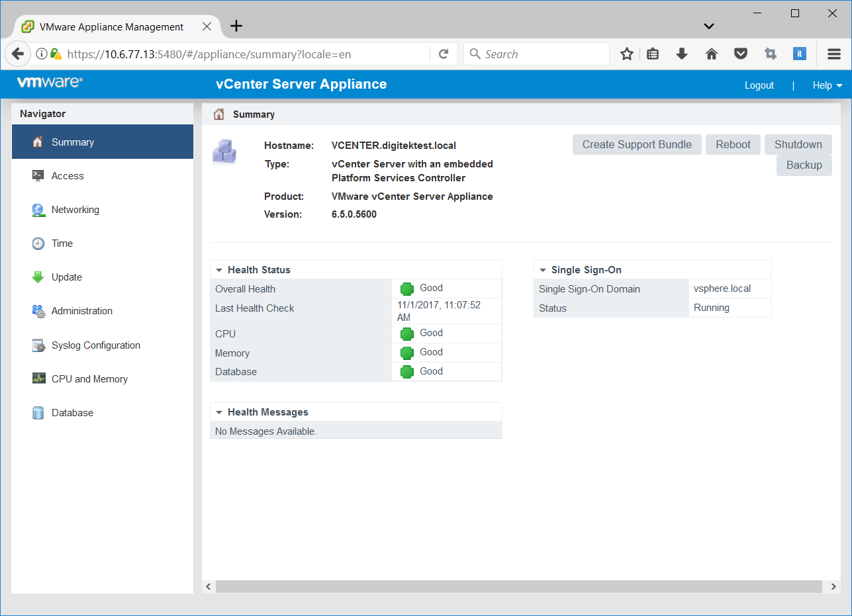Click the horizontal scrollbar left arrow
The image size is (852, 616).
[208, 586]
